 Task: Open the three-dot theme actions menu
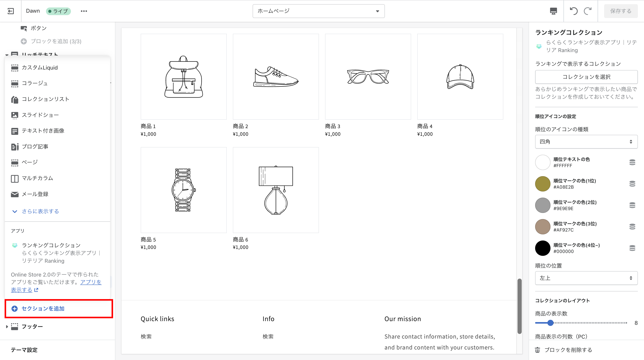pos(84,11)
